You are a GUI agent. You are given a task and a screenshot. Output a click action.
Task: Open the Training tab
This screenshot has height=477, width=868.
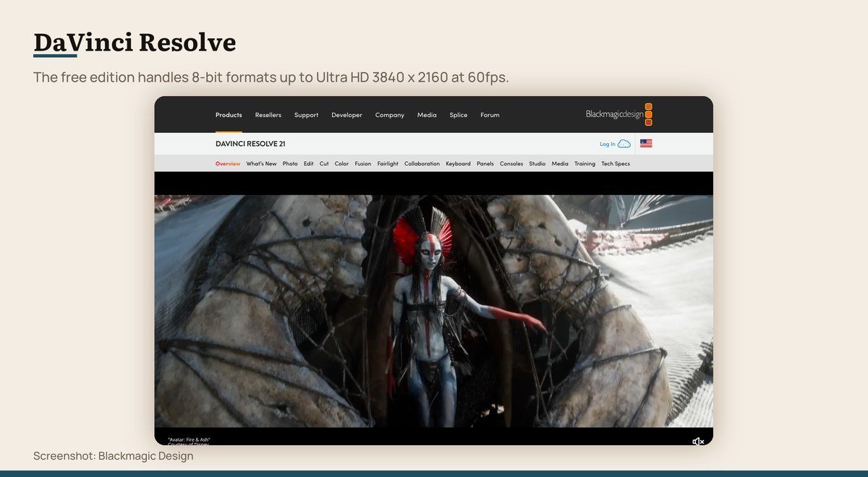point(584,163)
